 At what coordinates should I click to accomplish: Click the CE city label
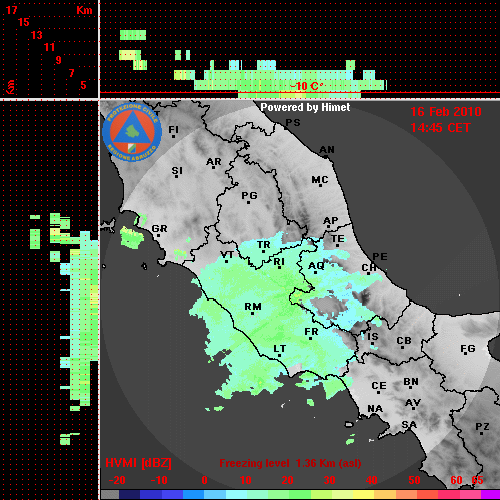[379, 386]
